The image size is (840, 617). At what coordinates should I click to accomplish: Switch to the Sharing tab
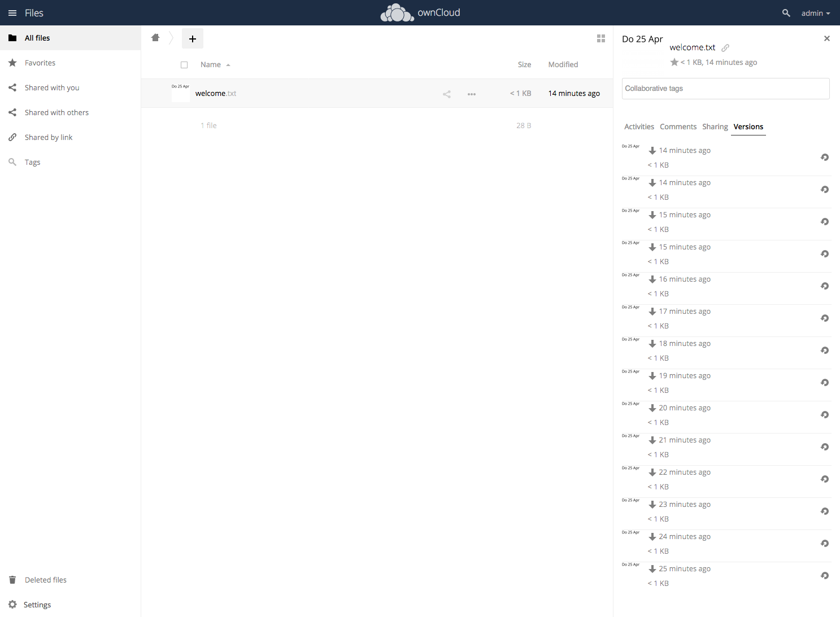pyautogui.click(x=715, y=126)
